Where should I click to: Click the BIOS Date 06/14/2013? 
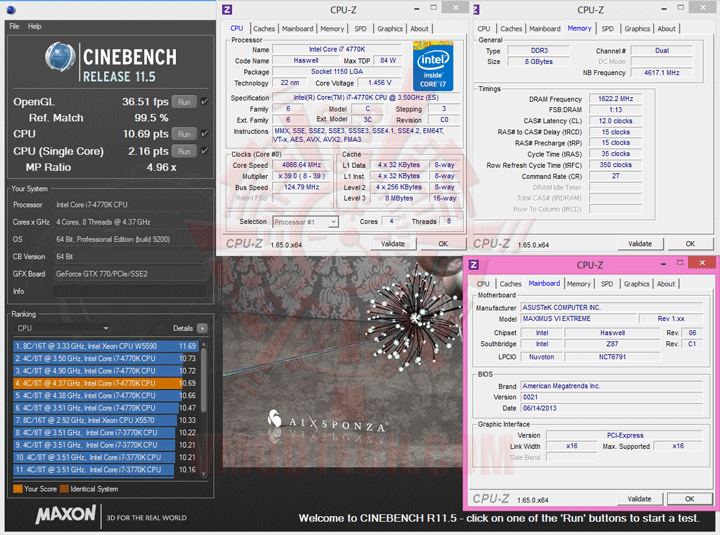click(x=612, y=408)
